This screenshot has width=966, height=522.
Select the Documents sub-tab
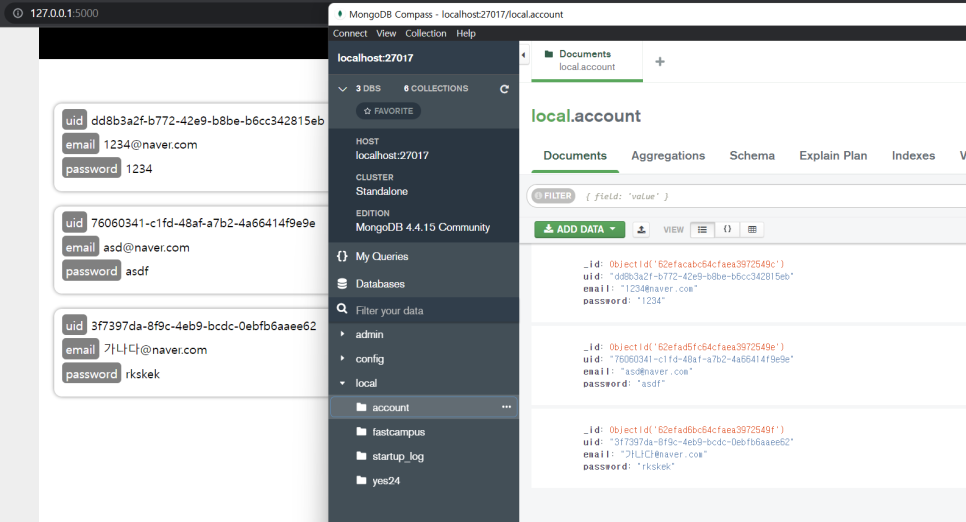tap(575, 155)
